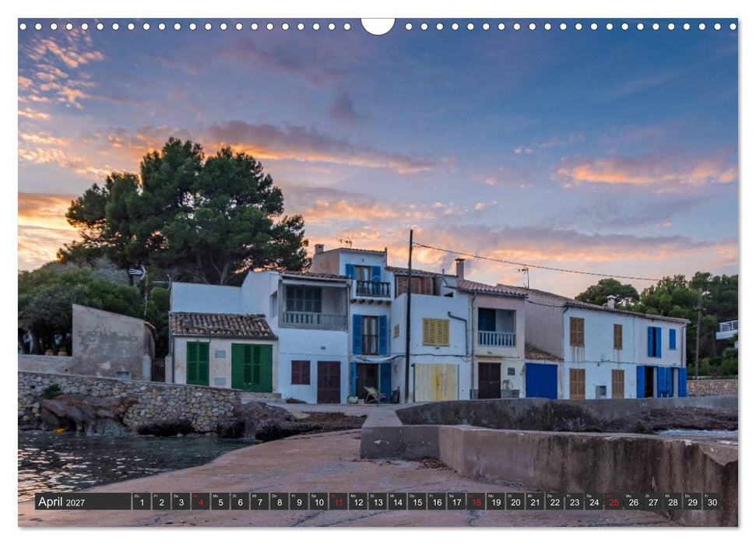The image size is (756, 545).
Task: Select day 12 in the calendar strip
Action: (x=358, y=501)
